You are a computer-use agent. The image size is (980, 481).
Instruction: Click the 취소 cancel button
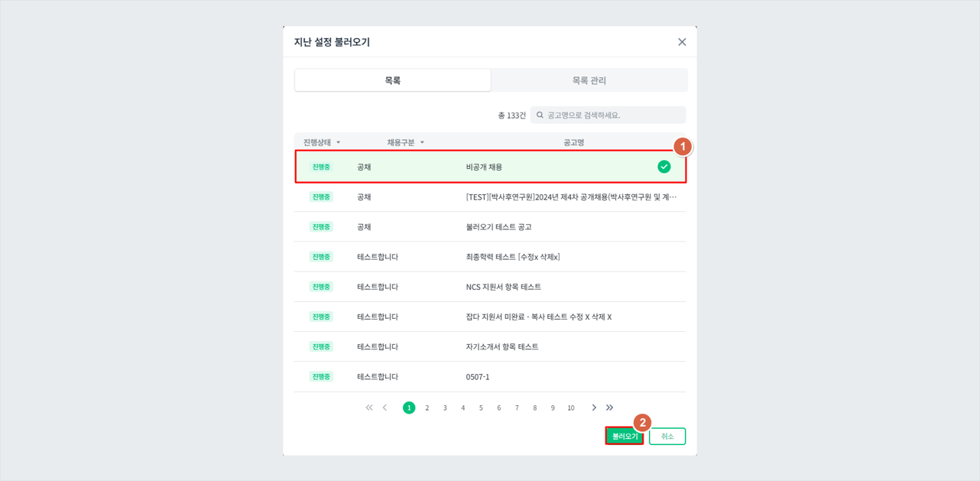click(x=667, y=436)
